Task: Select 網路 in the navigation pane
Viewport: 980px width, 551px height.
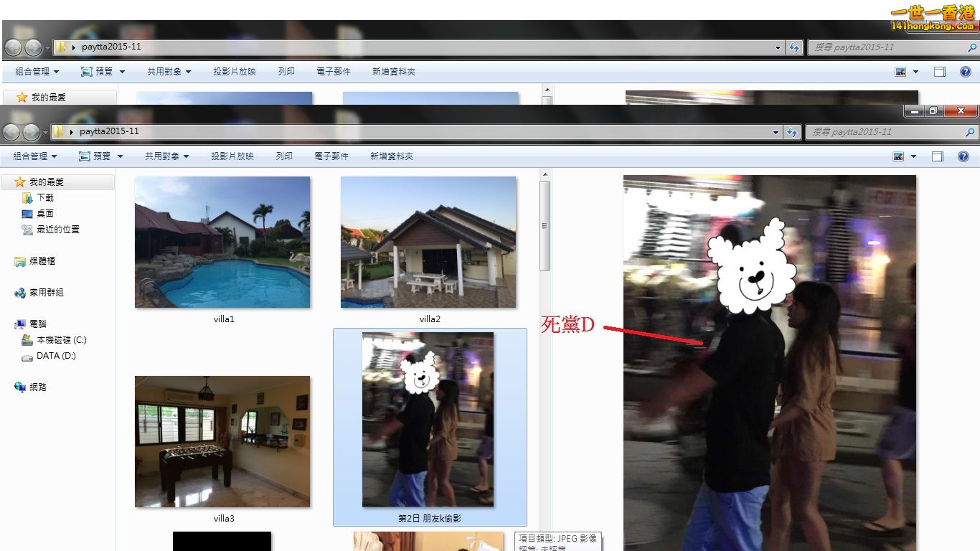Action: (x=37, y=387)
